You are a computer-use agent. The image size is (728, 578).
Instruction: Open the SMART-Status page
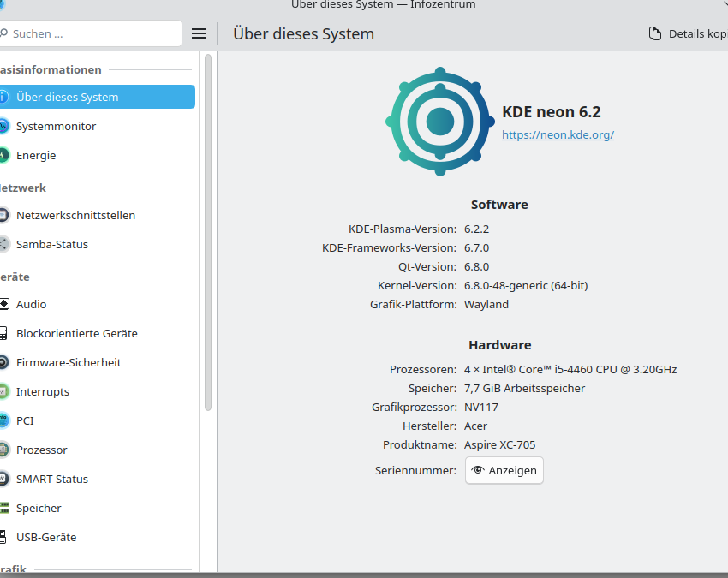96,480
